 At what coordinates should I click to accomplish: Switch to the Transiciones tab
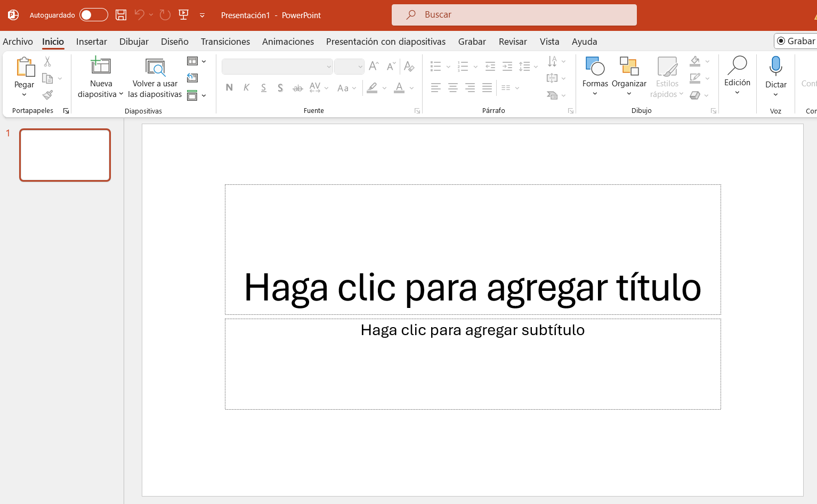[x=225, y=42]
